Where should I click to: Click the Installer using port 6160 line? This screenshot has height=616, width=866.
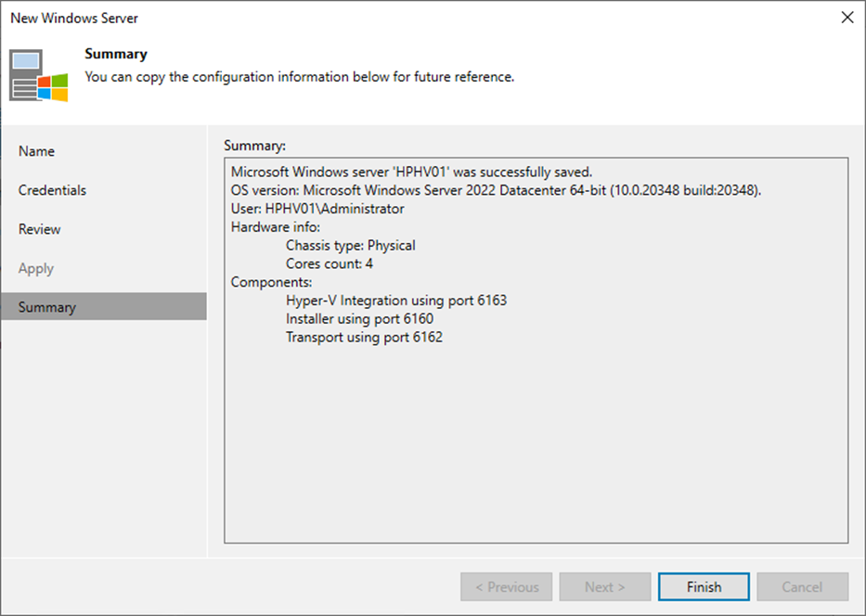(x=359, y=319)
